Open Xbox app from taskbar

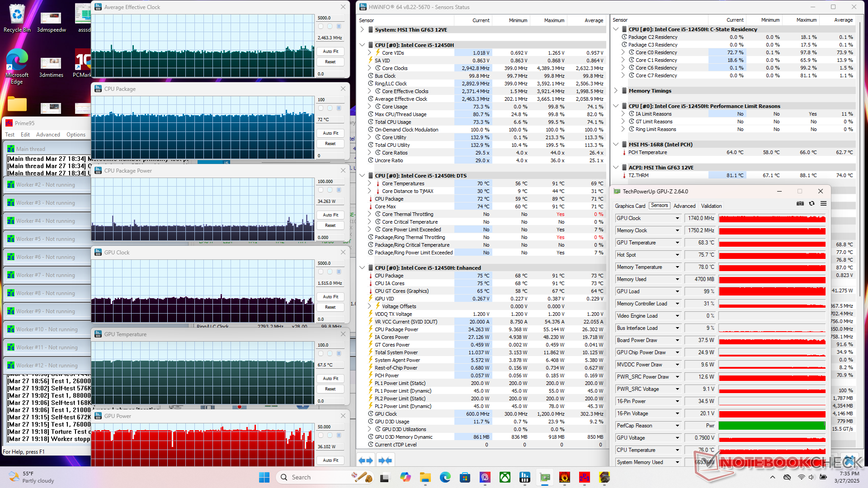[505, 477]
